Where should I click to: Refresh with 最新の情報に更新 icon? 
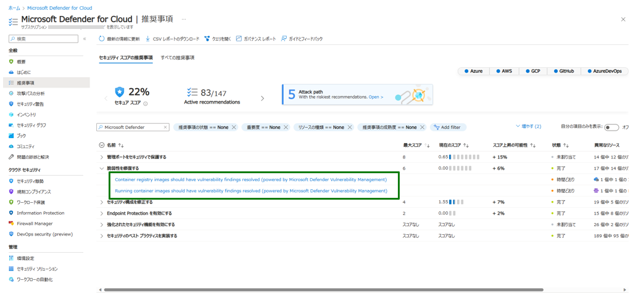102,39
